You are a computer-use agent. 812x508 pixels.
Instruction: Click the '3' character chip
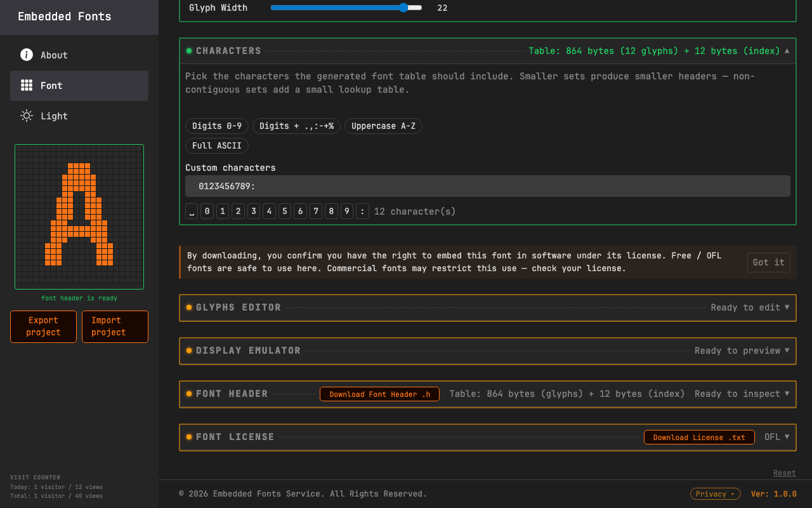[x=254, y=211]
